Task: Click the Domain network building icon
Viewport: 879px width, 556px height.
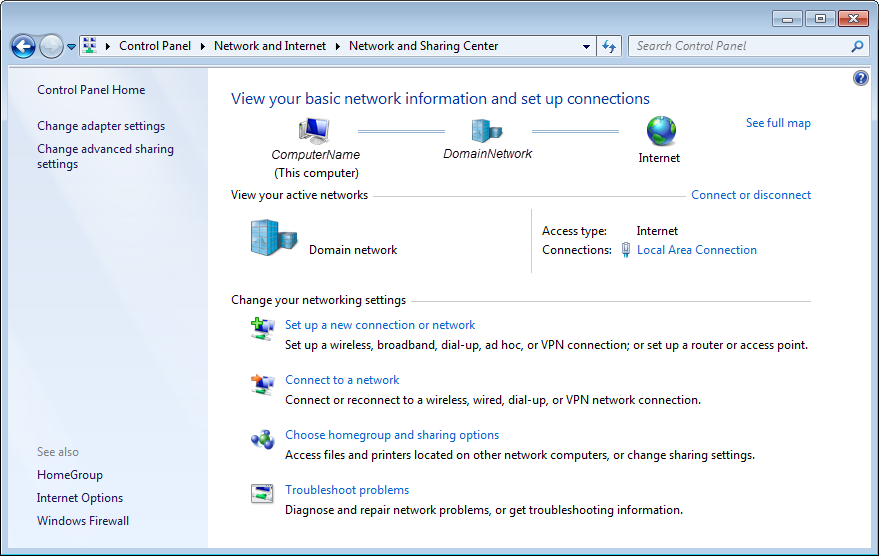Action: click(273, 240)
